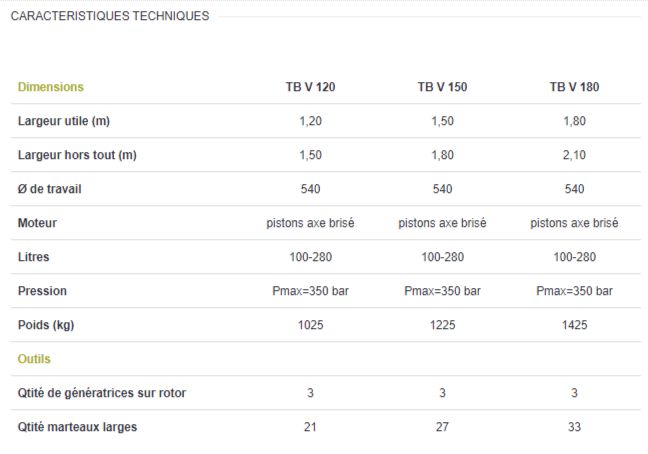
Task: Click the Moteur row label
Action: click(38, 223)
